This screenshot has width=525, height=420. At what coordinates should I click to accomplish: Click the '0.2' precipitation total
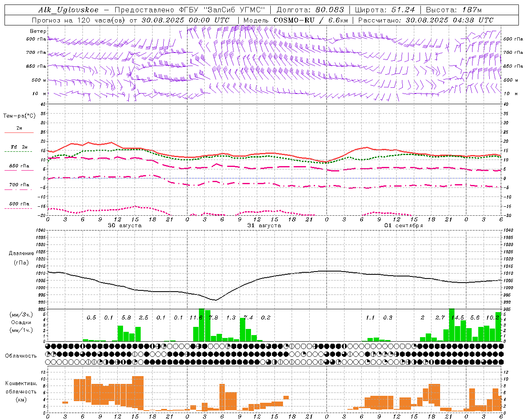(266, 318)
